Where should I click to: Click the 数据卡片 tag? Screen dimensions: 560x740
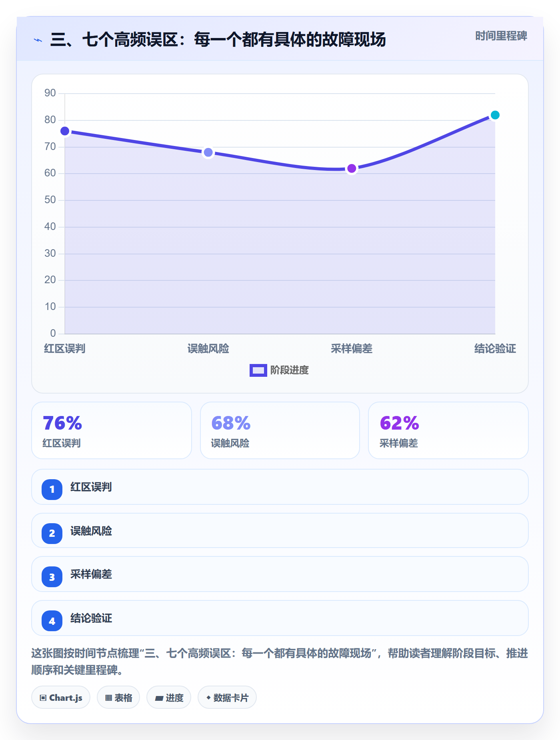227,698
